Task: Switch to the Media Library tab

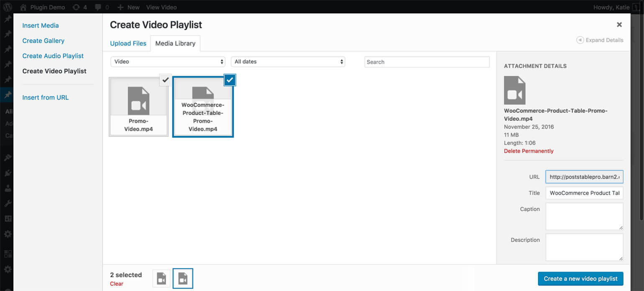Action: [x=175, y=43]
